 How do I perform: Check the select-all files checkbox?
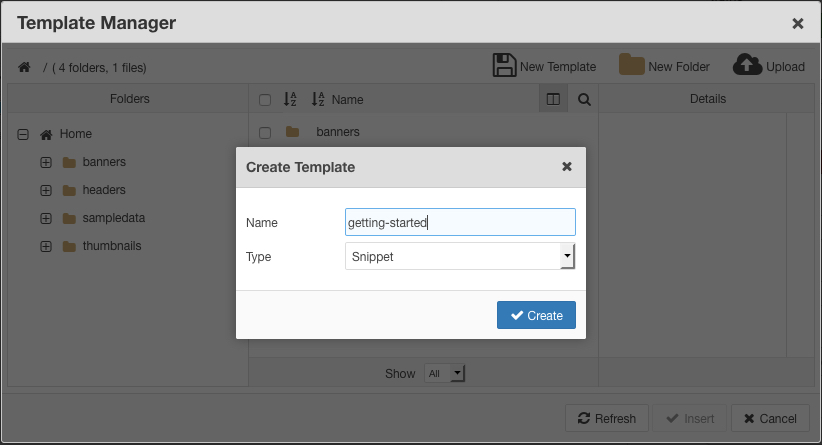(x=265, y=100)
